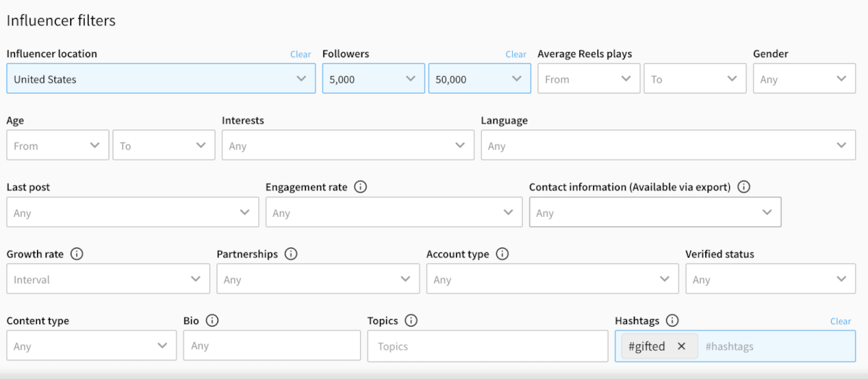Clear the Followers filter
This screenshot has height=379, width=868.
(516, 54)
